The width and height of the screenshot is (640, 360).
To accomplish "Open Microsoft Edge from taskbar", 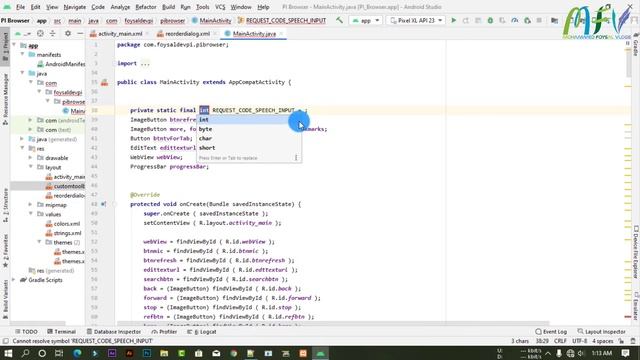I will tap(77, 353).
